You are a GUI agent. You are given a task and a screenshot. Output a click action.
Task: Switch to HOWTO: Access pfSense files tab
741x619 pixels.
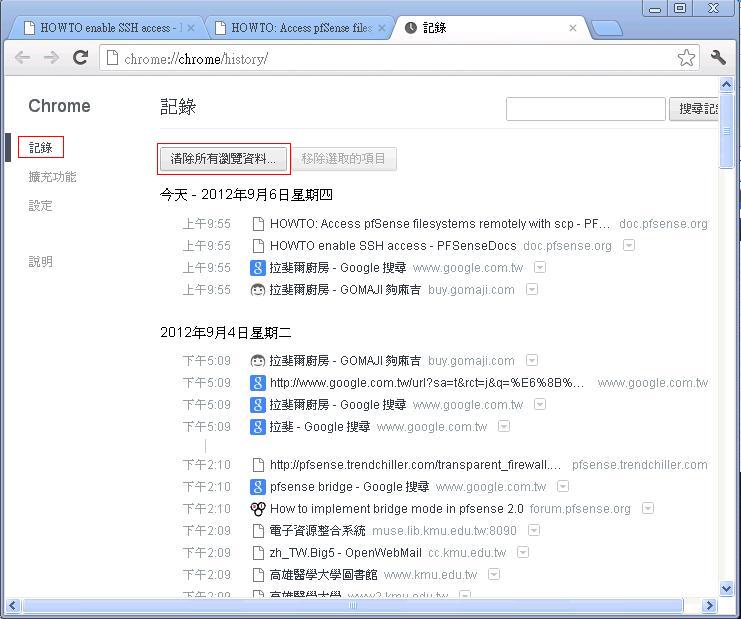click(x=298, y=28)
